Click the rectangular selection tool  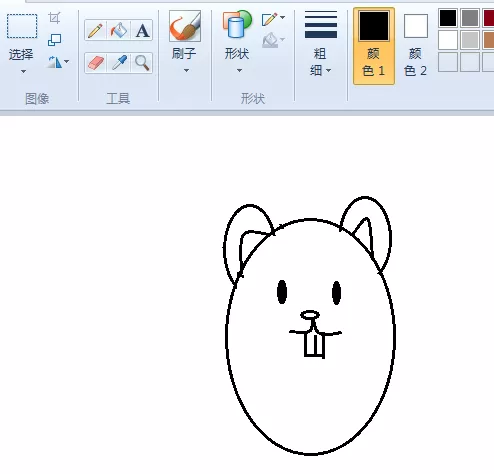(x=22, y=26)
